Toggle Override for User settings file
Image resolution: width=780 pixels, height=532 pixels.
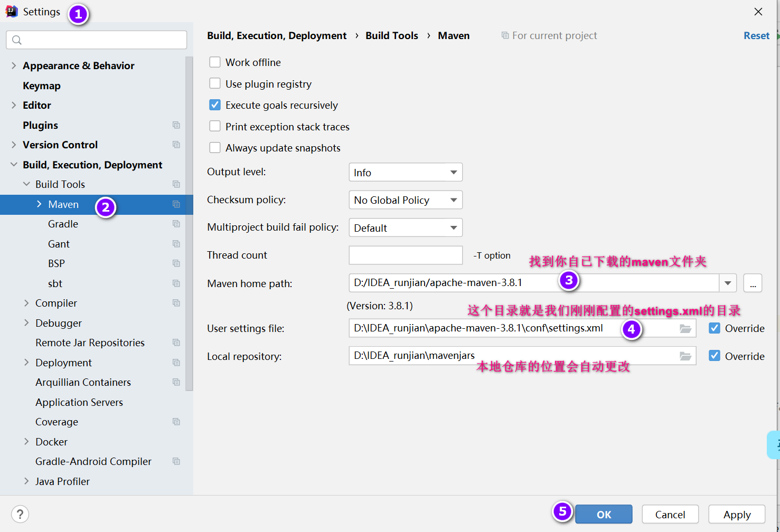pyautogui.click(x=715, y=328)
